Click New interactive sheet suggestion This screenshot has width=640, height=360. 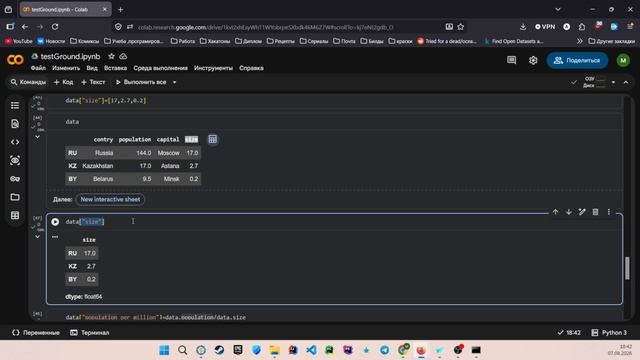click(x=110, y=199)
